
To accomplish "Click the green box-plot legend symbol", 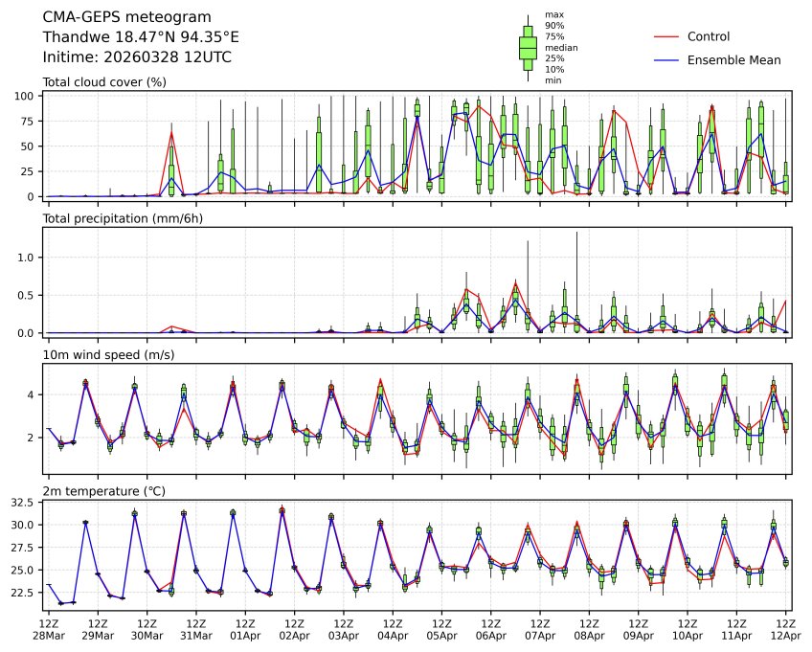I will (x=527, y=47).
